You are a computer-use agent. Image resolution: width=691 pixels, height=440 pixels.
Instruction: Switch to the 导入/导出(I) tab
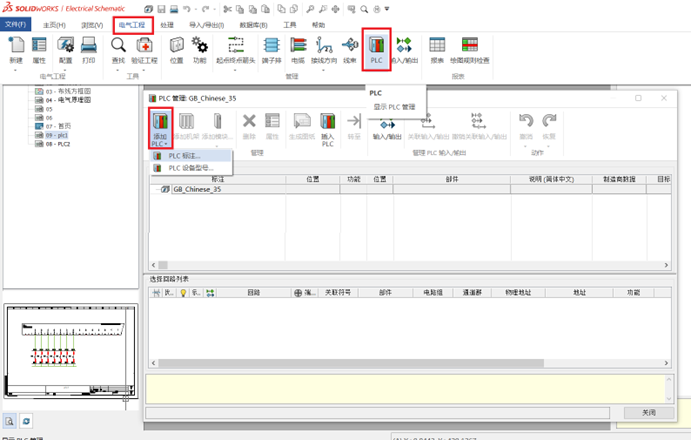click(x=206, y=25)
